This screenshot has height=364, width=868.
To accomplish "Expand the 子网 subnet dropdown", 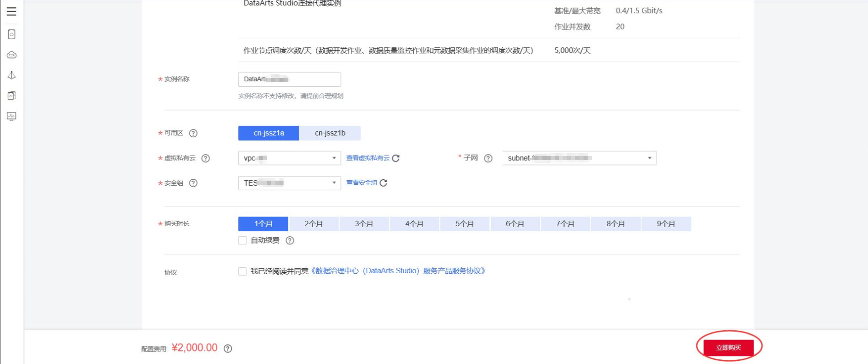I will pyautogui.click(x=579, y=158).
